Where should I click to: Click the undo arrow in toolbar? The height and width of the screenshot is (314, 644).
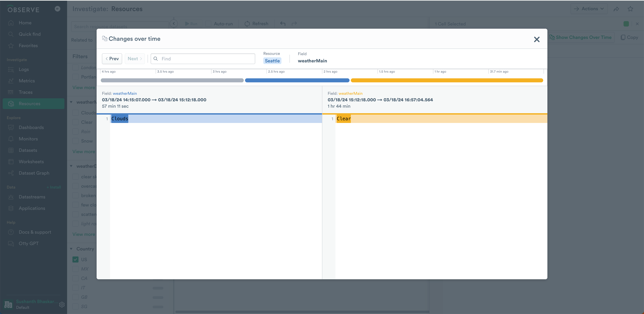283,24
